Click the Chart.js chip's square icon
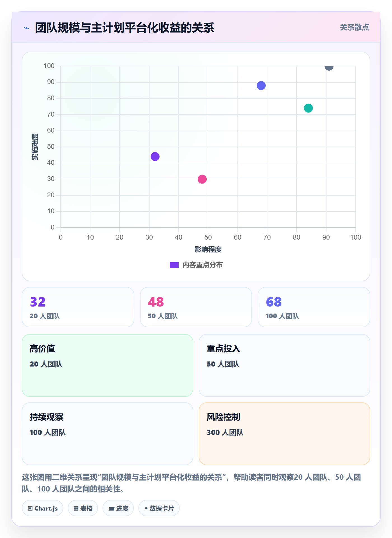Viewport: 392px width, 538px height. pos(30,509)
